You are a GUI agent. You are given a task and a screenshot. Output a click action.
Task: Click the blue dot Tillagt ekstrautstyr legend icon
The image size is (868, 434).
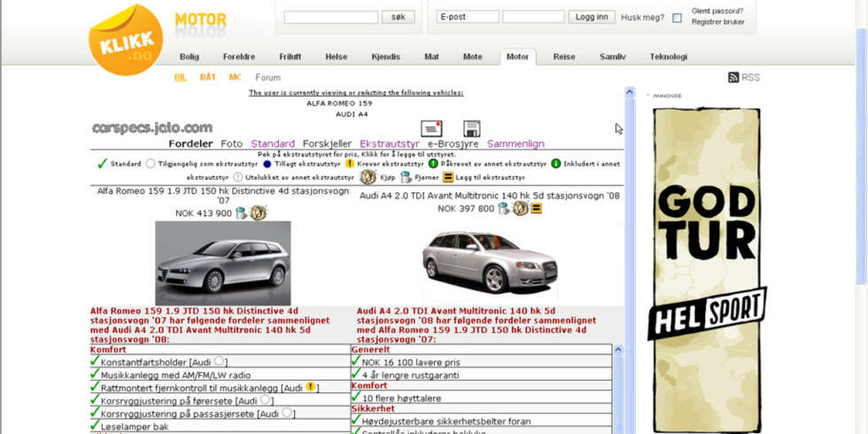click(x=267, y=164)
